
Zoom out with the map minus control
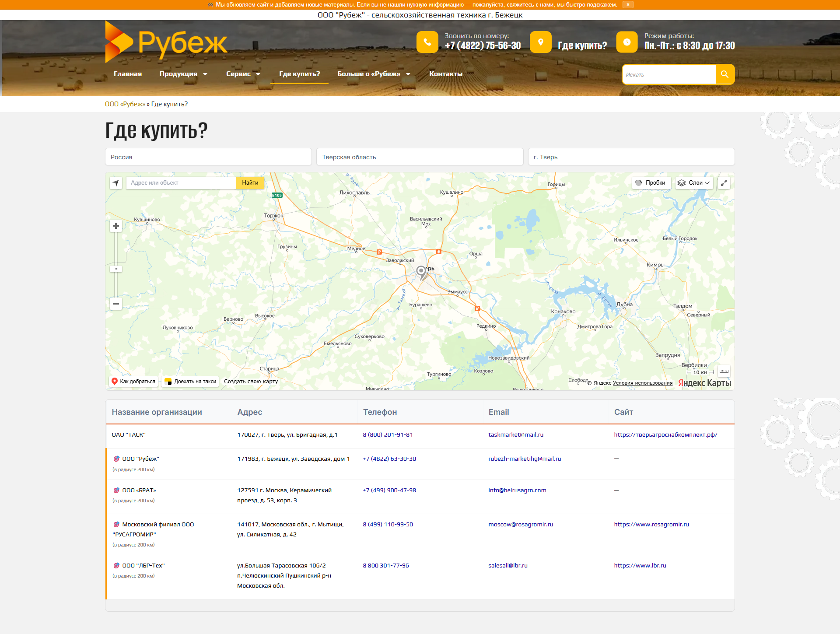[115, 303]
